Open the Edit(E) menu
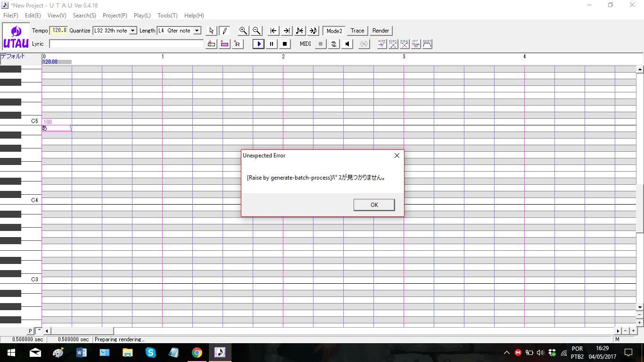Image resolution: width=644 pixels, height=362 pixels. tap(33, 16)
